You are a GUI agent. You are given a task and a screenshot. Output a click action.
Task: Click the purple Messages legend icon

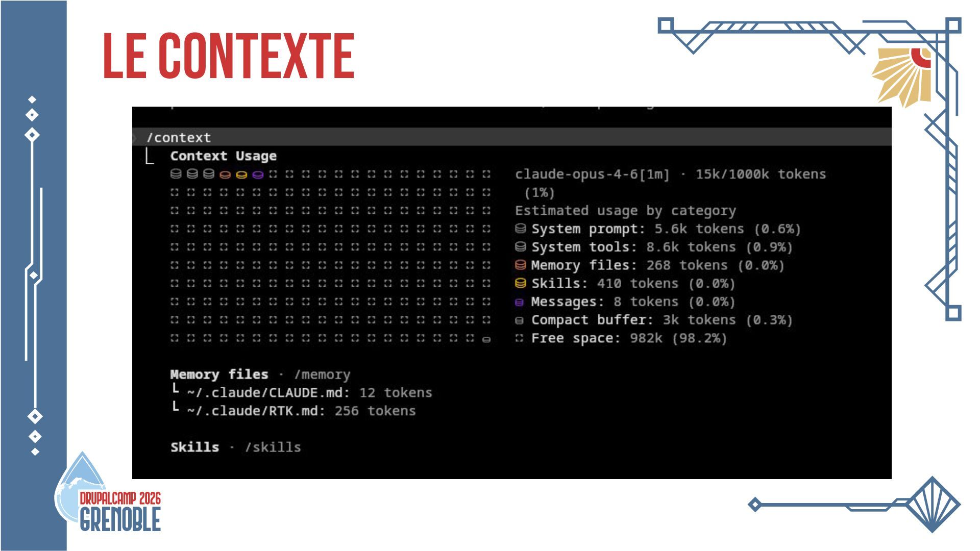click(519, 302)
